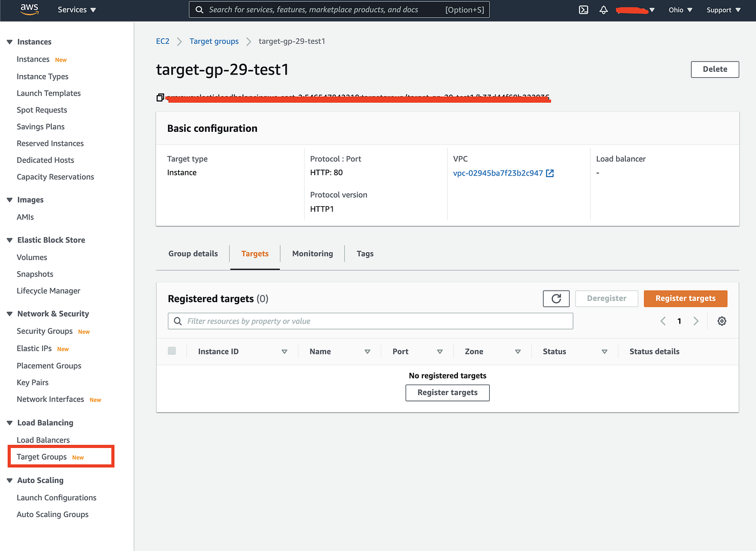Open Savings Plans in the sidebar
The height and width of the screenshot is (551, 756).
(x=40, y=127)
